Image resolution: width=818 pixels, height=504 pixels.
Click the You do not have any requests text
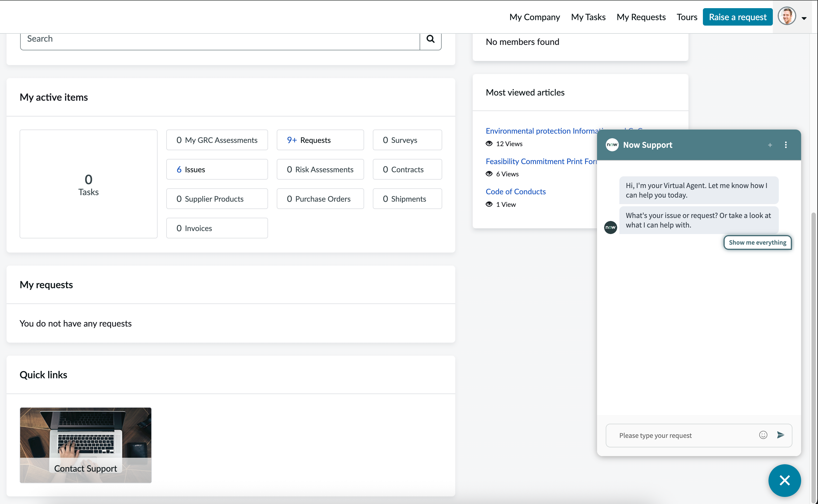(x=76, y=323)
